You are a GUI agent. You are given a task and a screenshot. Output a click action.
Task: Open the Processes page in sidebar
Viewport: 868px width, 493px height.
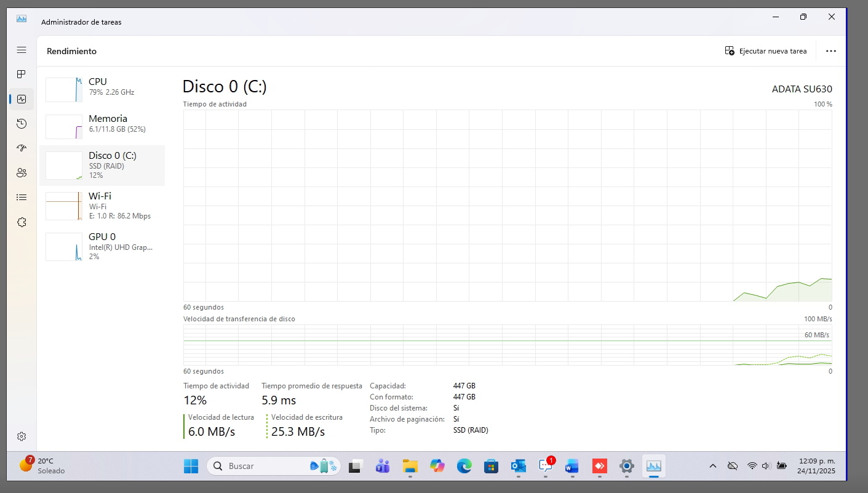(22, 74)
